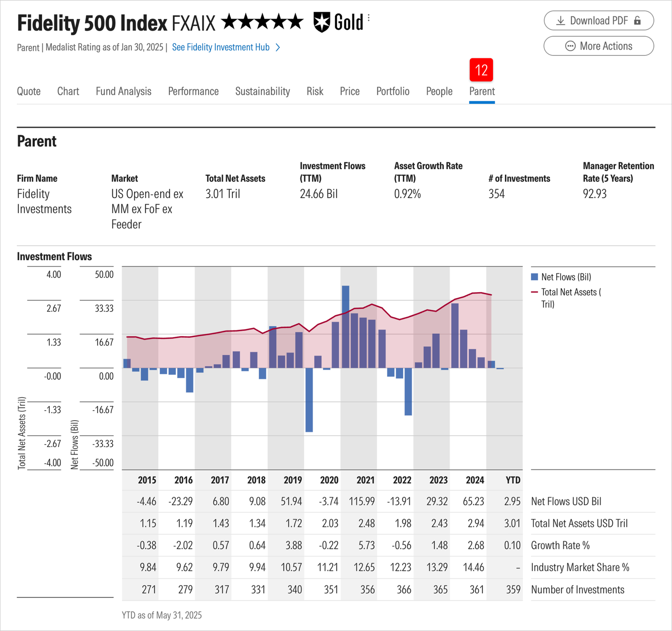Screen dimensions: 672x631
Task: Click the five-star rating icons
Action: (262, 22)
